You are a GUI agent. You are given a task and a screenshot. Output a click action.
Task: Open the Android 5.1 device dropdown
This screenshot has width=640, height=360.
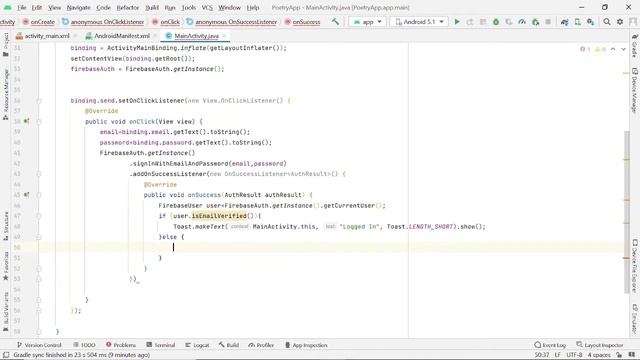pos(419,22)
